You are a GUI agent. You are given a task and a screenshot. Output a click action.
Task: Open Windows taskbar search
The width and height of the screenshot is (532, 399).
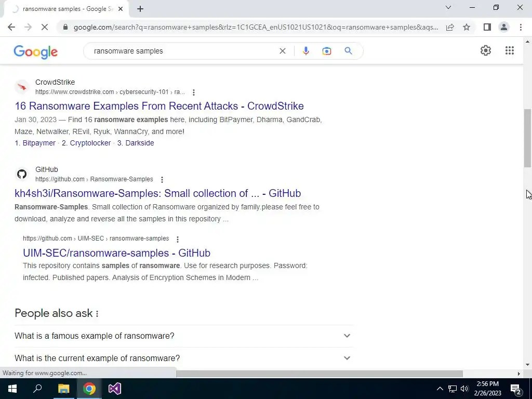pos(37,389)
